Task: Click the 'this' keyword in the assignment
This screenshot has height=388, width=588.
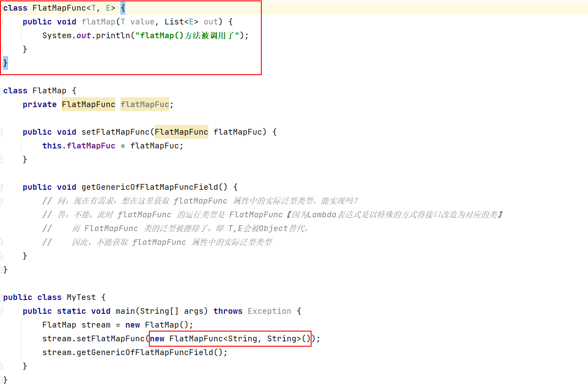Action: click(x=52, y=146)
